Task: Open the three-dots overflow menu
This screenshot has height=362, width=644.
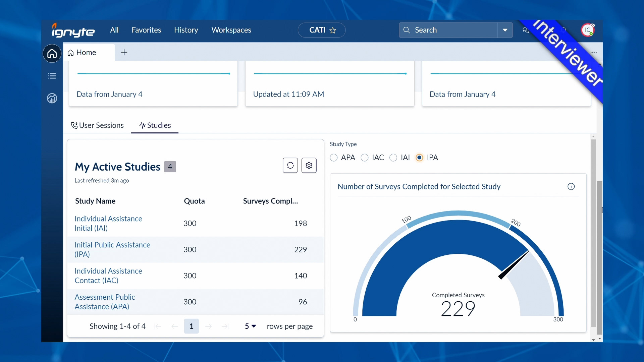Action: (594, 53)
